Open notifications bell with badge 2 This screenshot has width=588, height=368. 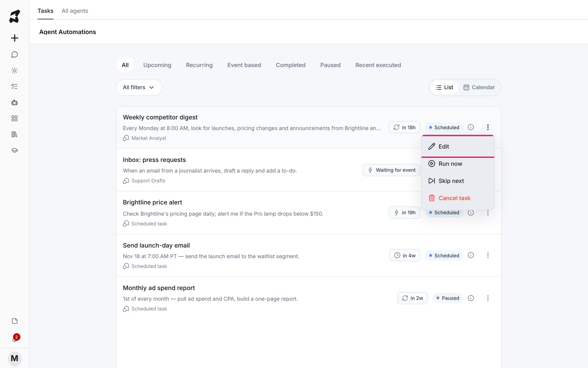click(15, 338)
